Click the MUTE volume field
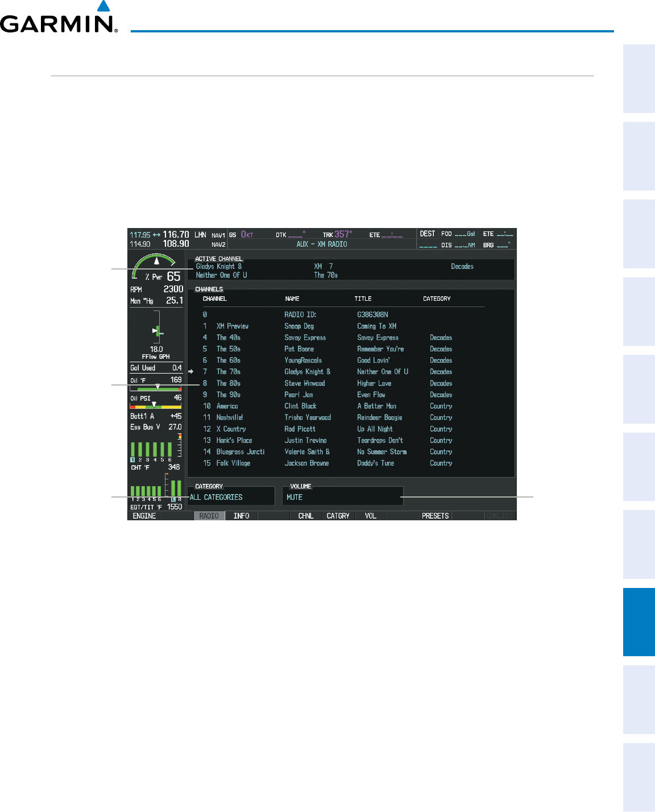655x812 pixels. pos(343,497)
